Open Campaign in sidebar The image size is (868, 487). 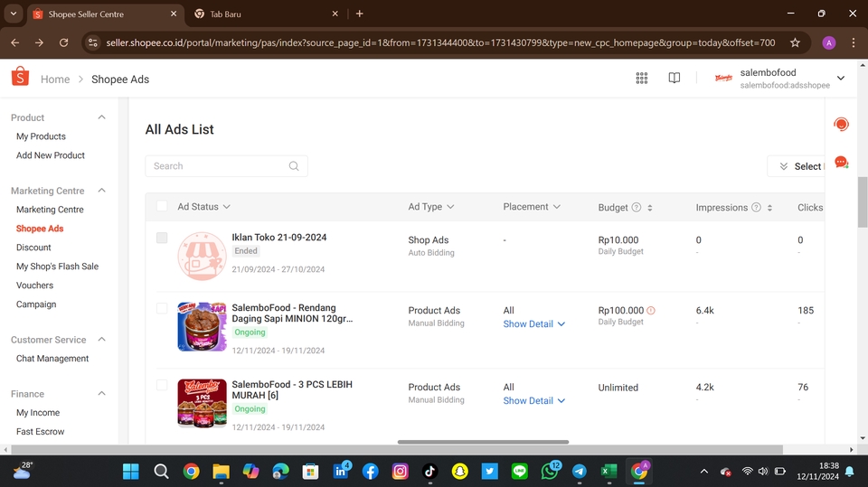point(36,304)
